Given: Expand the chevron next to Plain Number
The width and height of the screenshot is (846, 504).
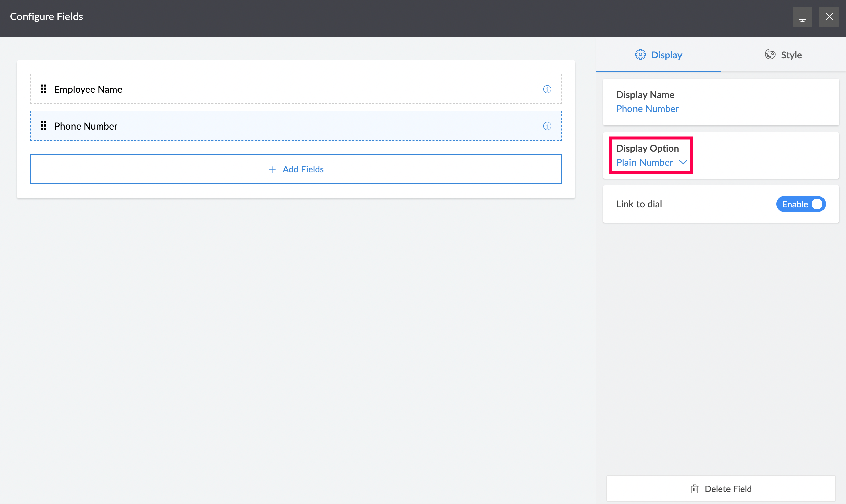Looking at the screenshot, I should click(x=683, y=163).
